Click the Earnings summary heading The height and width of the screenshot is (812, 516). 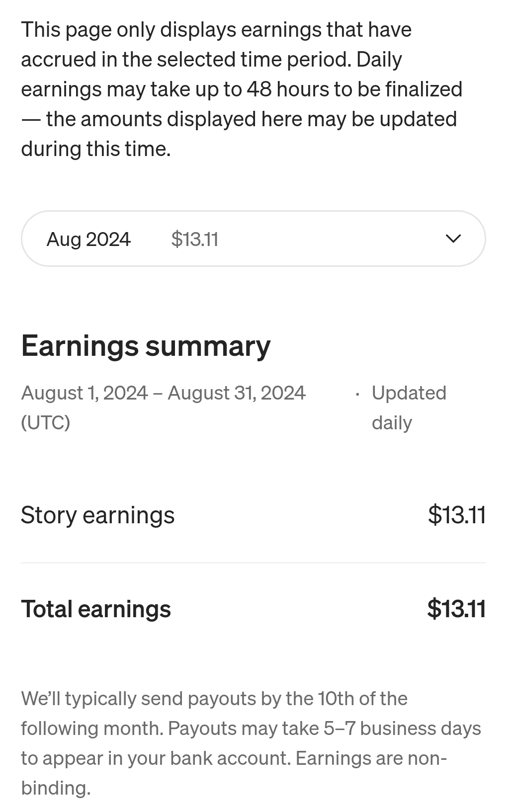146,346
